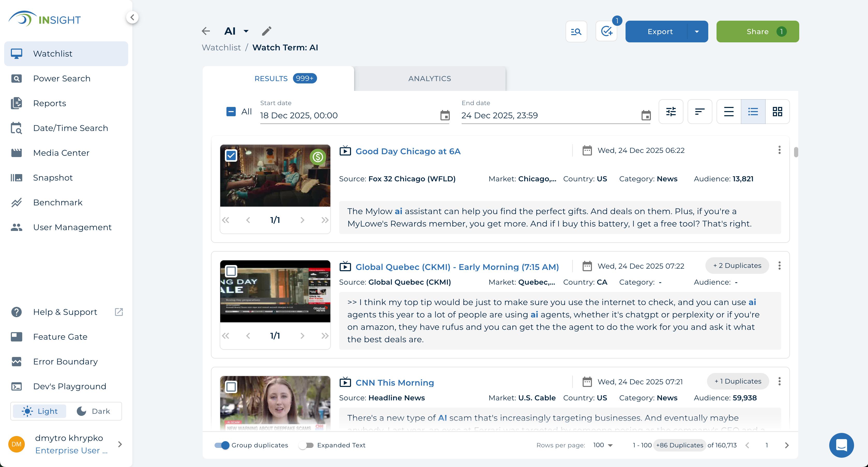
Task: Expand the +2 Duplicates chip
Action: [737, 266]
